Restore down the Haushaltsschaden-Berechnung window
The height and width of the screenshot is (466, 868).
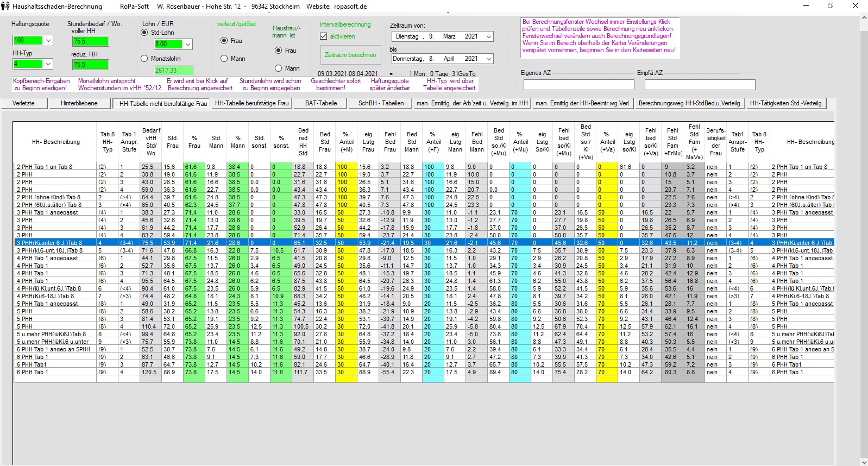coord(830,6)
